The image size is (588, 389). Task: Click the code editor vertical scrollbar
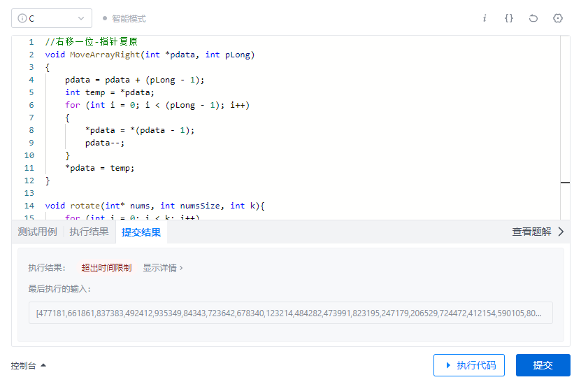565,127
